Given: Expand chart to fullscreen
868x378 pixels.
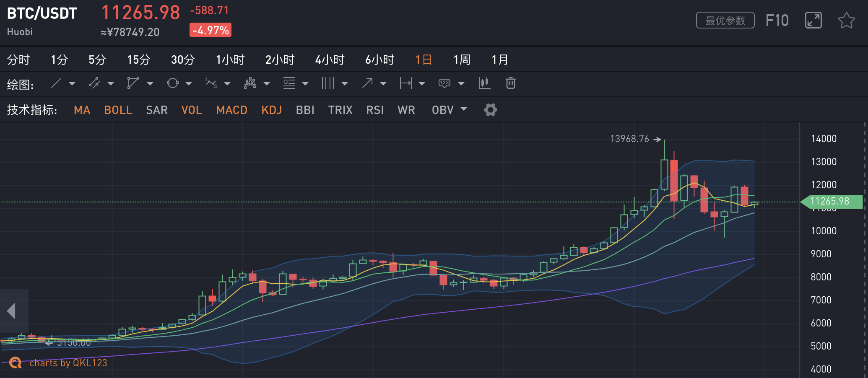Looking at the screenshot, I should [813, 20].
